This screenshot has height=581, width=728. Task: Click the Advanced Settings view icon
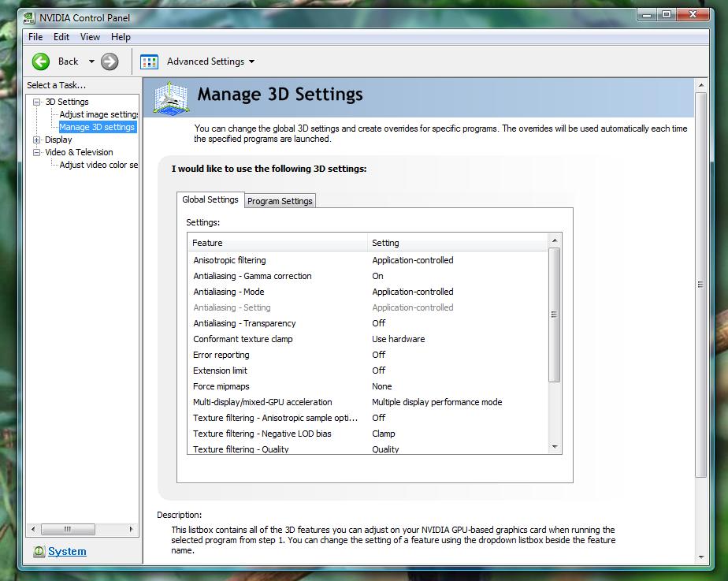coord(150,61)
